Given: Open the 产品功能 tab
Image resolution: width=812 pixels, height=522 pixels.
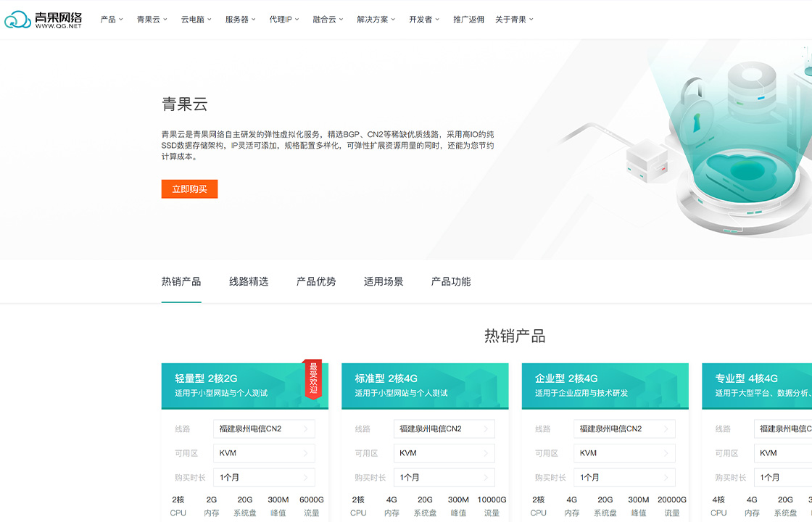Looking at the screenshot, I should pos(450,282).
